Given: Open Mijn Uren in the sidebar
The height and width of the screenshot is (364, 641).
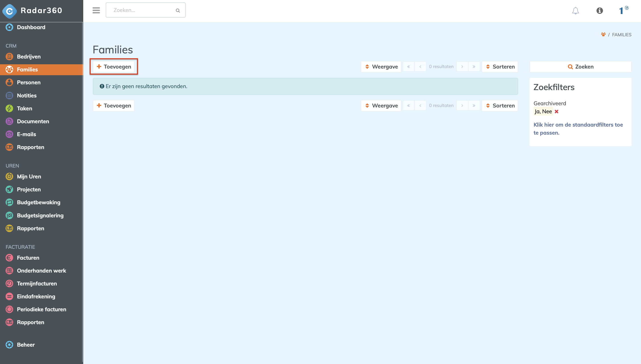Looking at the screenshot, I should tap(29, 176).
